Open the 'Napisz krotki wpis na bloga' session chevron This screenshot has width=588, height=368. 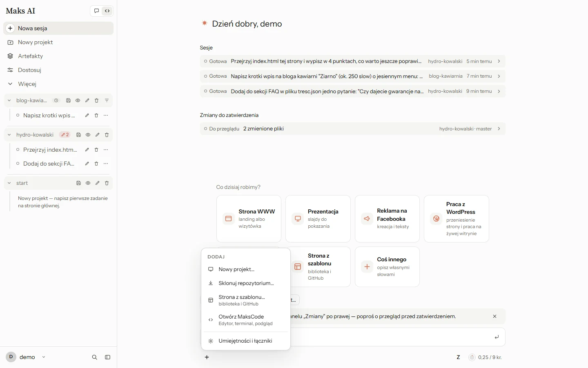pos(499,76)
